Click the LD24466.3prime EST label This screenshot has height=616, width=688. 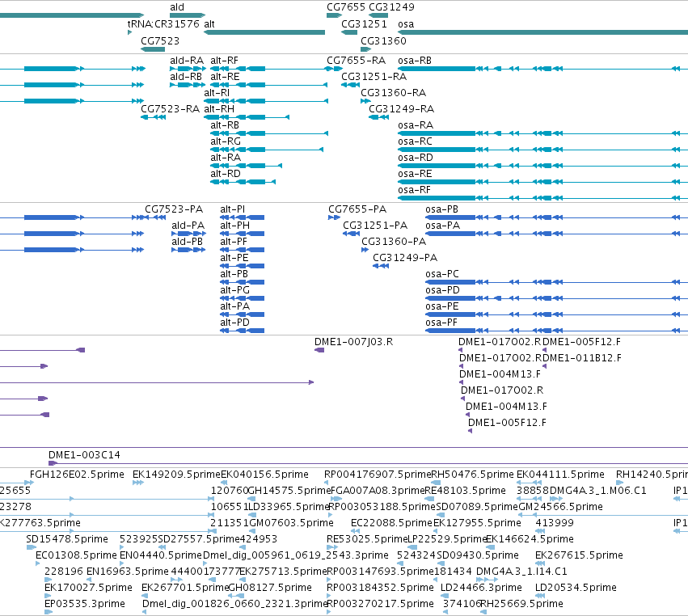481,588
